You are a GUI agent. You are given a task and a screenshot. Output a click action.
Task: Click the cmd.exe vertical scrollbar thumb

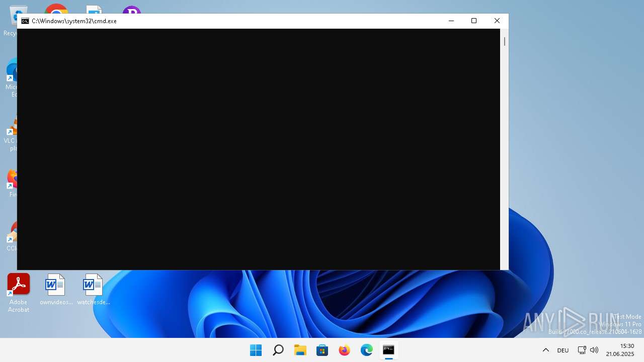[504, 41]
